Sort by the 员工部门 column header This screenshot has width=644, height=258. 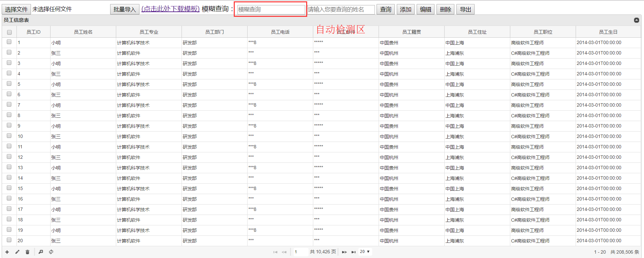tap(214, 32)
